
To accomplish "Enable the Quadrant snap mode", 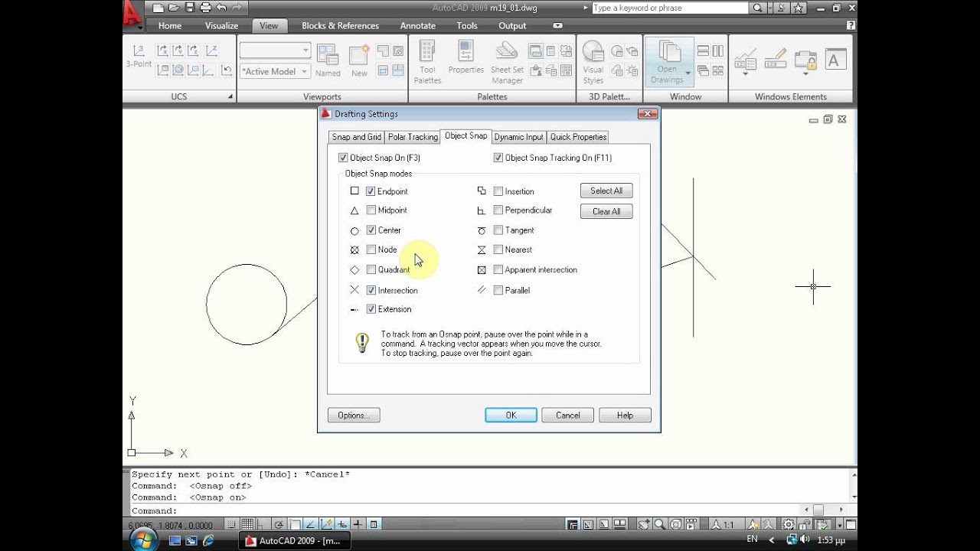I will 371,269.
